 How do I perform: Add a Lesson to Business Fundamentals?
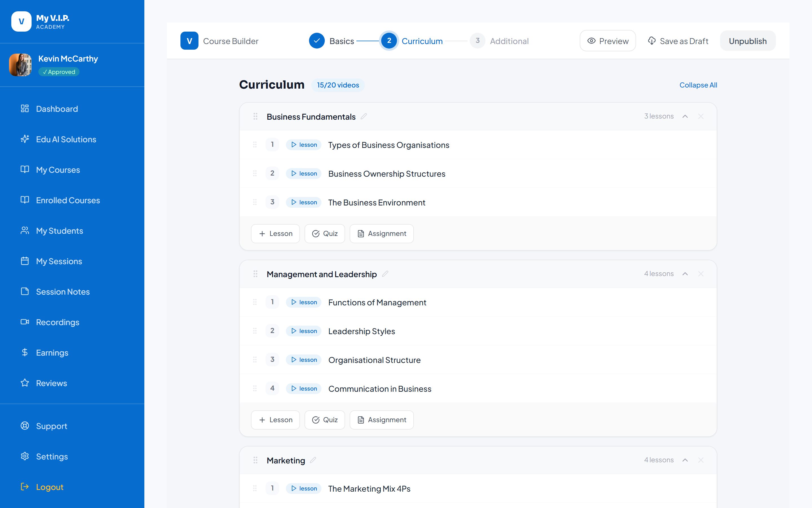pyautogui.click(x=275, y=233)
